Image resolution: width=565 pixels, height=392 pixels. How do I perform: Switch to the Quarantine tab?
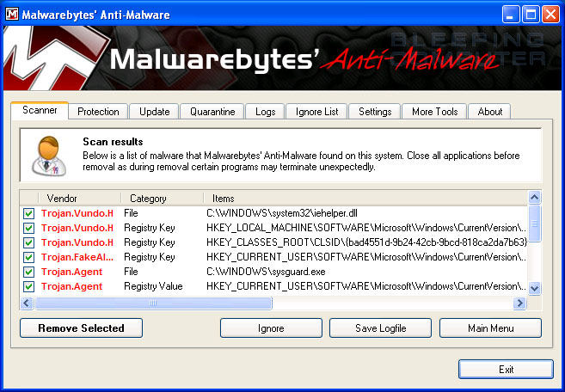(x=212, y=112)
